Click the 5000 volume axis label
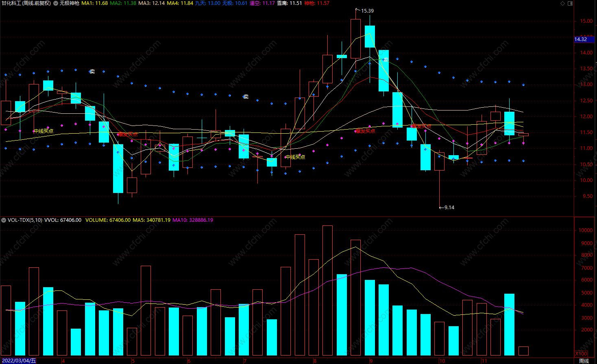The height and width of the screenshot is (364, 597). click(587, 293)
